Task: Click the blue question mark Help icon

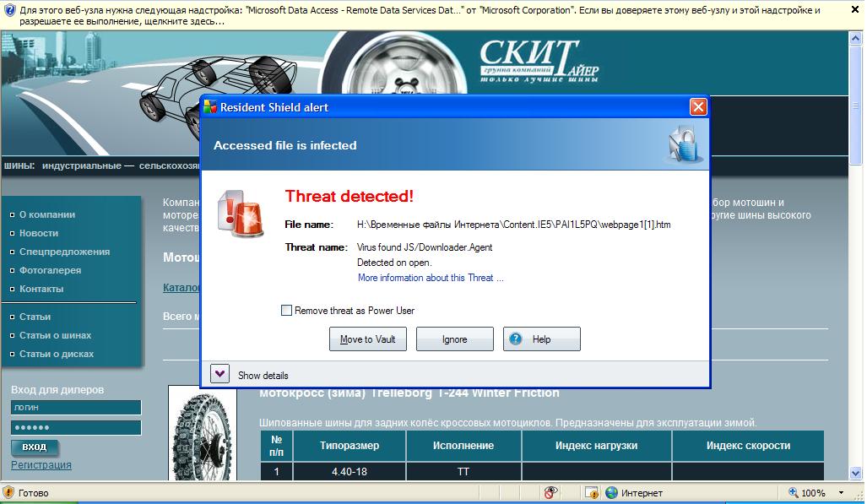Action: (x=515, y=339)
